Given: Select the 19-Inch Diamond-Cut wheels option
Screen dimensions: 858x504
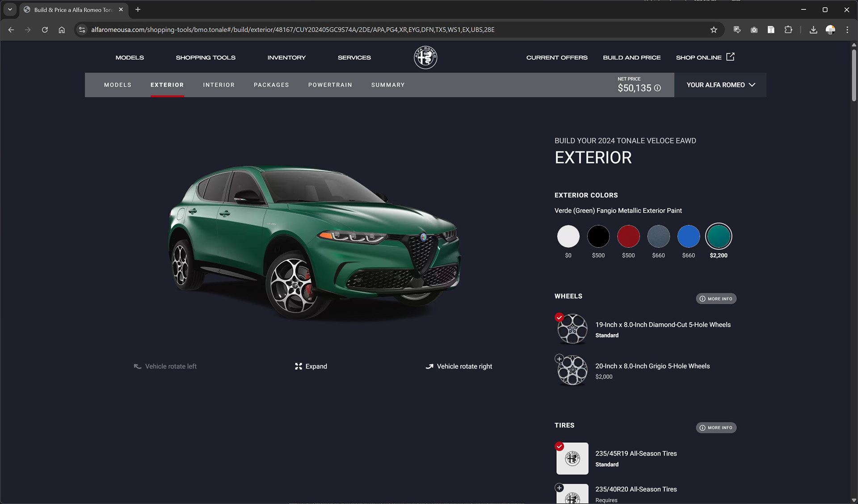Looking at the screenshot, I should [643, 329].
